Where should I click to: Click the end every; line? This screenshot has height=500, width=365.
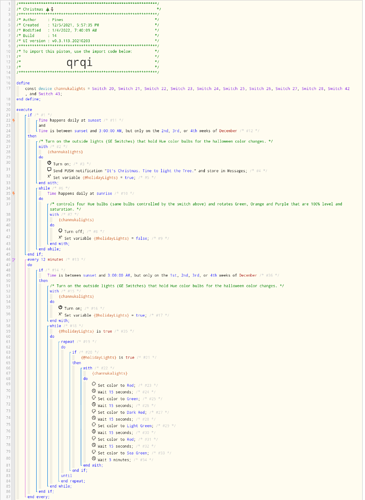tap(38, 497)
